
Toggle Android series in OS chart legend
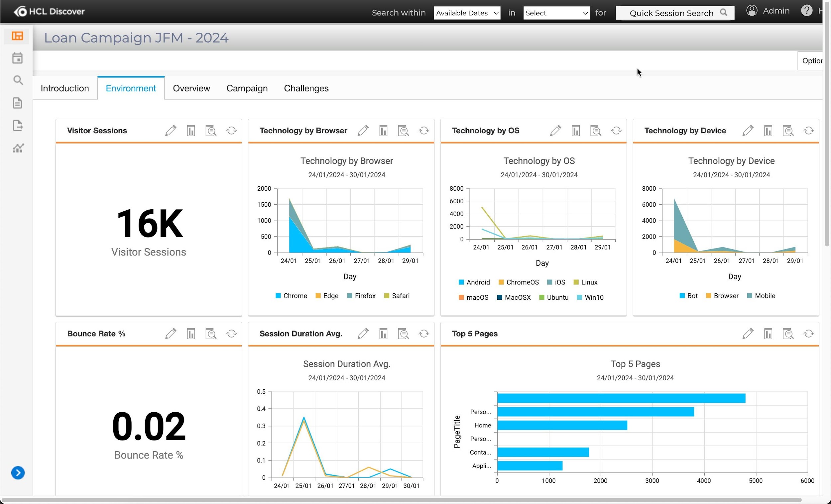[474, 282]
